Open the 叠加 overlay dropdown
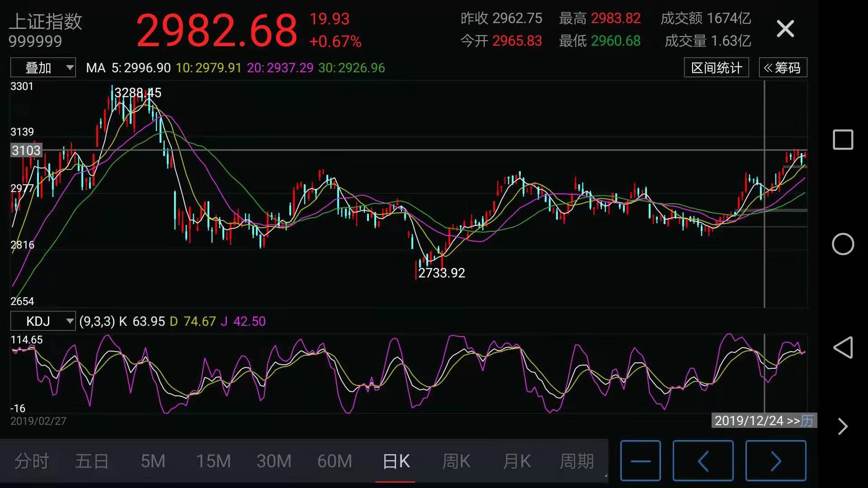The image size is (868, 488). (43, 67)
